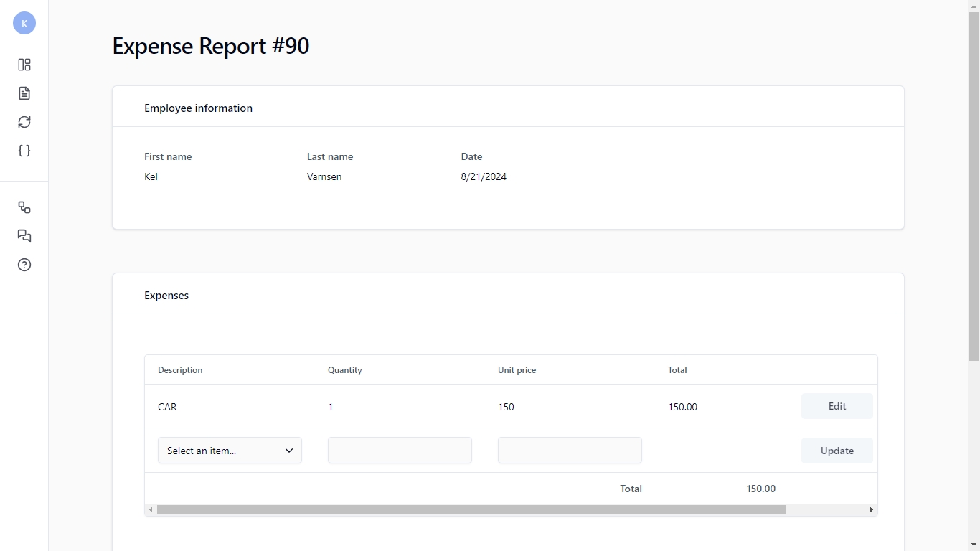Focus the empty Quantity input field

[x=400, y=451]
